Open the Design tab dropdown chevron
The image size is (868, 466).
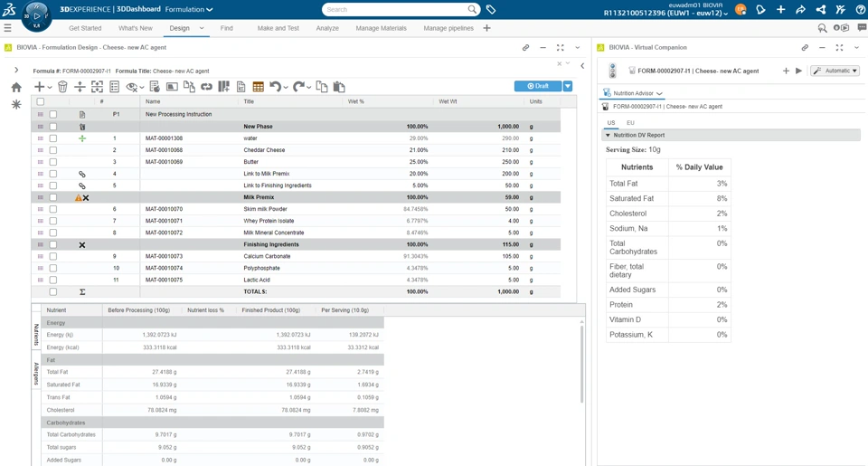[202, 28]
